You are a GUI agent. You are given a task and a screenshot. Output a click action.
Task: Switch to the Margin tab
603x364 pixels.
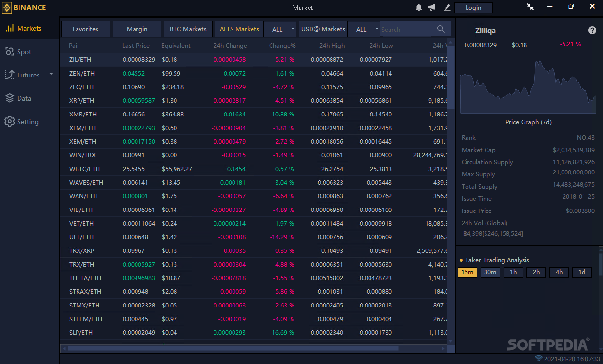(137, 29)
